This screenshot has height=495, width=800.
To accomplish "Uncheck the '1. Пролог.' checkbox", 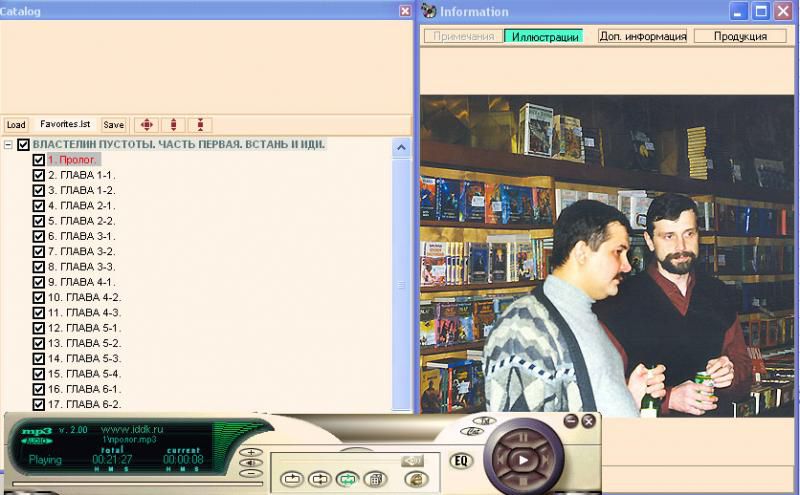I will [x=39, y=160].
